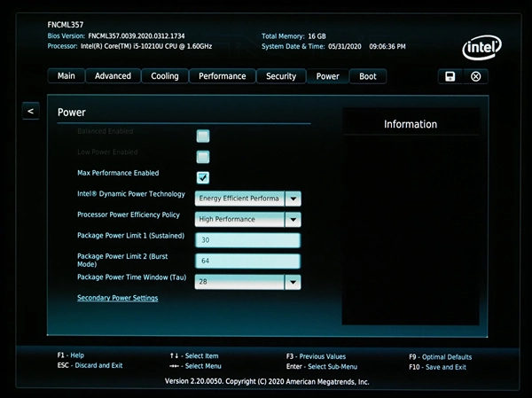The image size is (532, 398).
Task: Switch to the Main tab
Action: click(66, 76)
